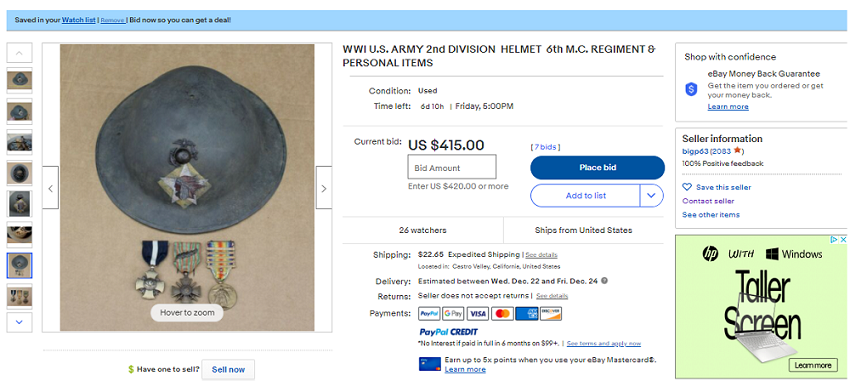Click the next image arrow on gallery
This screenshot has height=381, width=850.
click(x=324, y=188)
